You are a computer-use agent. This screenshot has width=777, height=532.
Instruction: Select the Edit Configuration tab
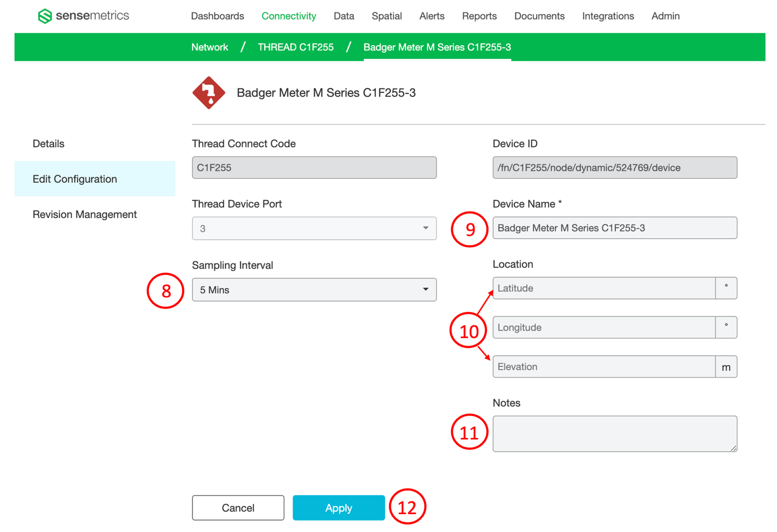coord(95,179)
